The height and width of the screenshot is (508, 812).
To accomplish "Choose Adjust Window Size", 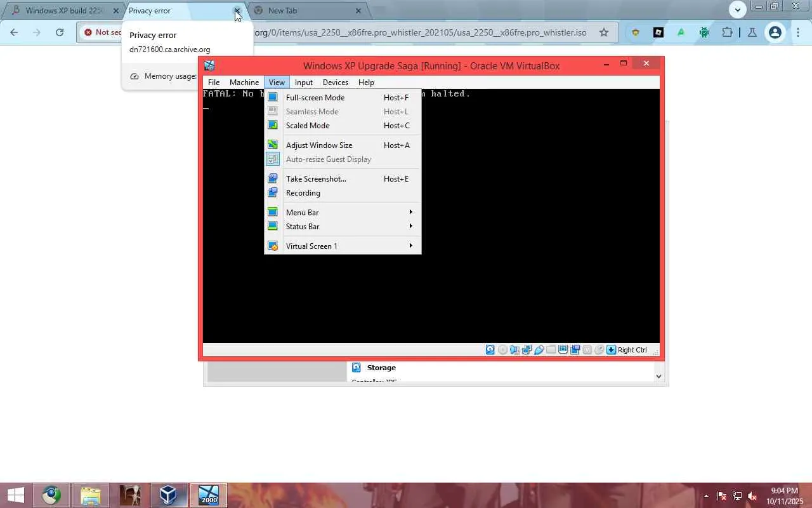I will tap(343, 145).
